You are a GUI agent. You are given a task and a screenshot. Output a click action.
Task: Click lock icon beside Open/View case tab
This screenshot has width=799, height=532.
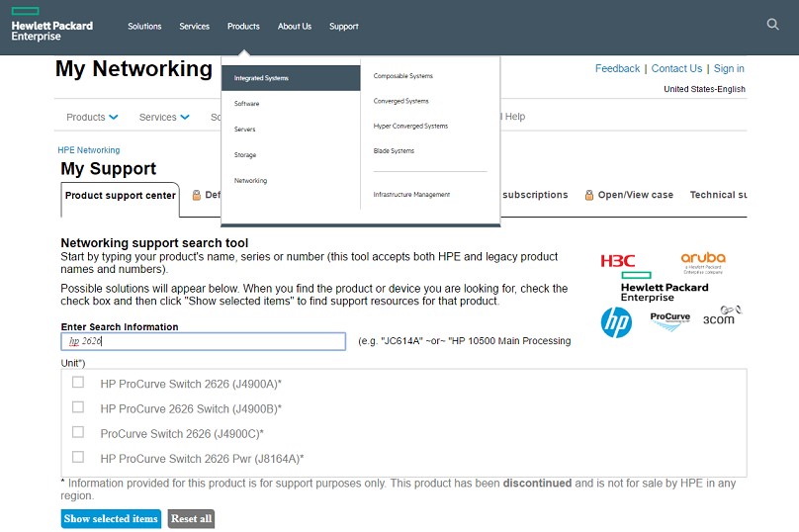point(589,195)
